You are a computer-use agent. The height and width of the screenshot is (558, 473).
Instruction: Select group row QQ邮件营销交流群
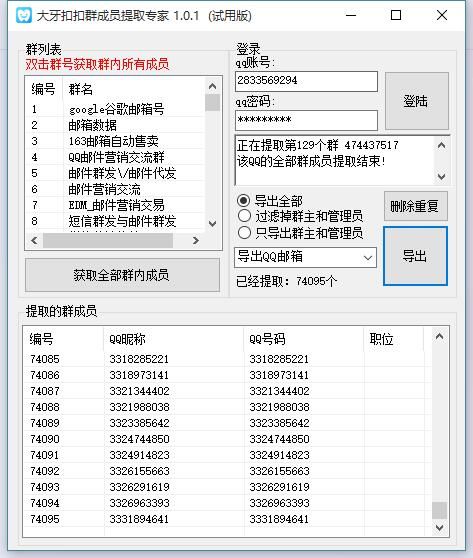[x=116, y=157]
